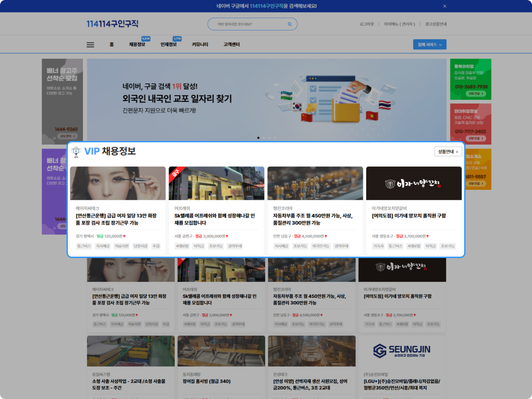The width and height of the screenshot is (532, 399).
Task: Open the hamburger menu icon
Action: pyautogui.click(x=90, y=44)
